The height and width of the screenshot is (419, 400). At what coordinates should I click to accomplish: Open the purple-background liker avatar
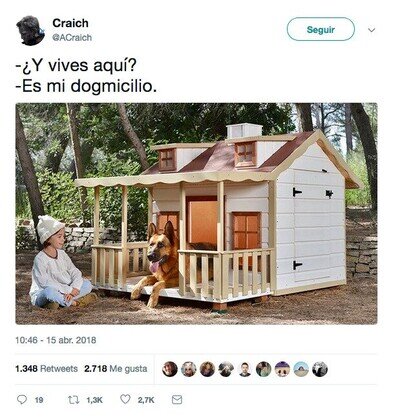pos(282,369)
